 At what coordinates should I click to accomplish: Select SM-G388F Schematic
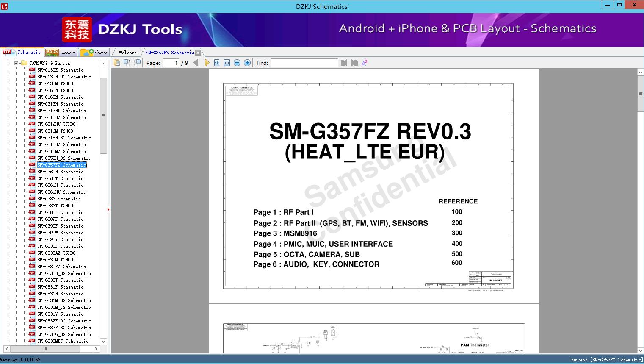pyautogui.click(x=60, y=212)
